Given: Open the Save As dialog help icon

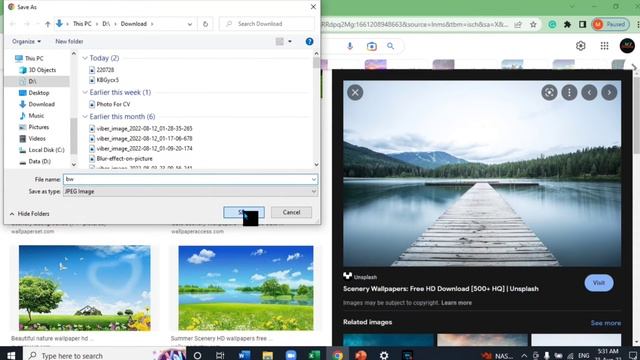Looking at the screenshot, I should [309, 41].
